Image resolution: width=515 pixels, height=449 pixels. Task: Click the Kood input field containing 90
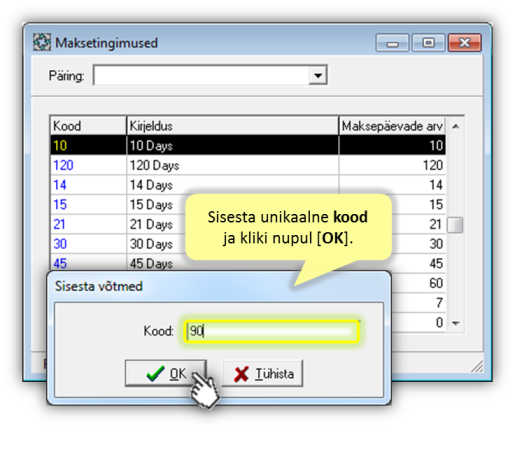coord(271,331)
